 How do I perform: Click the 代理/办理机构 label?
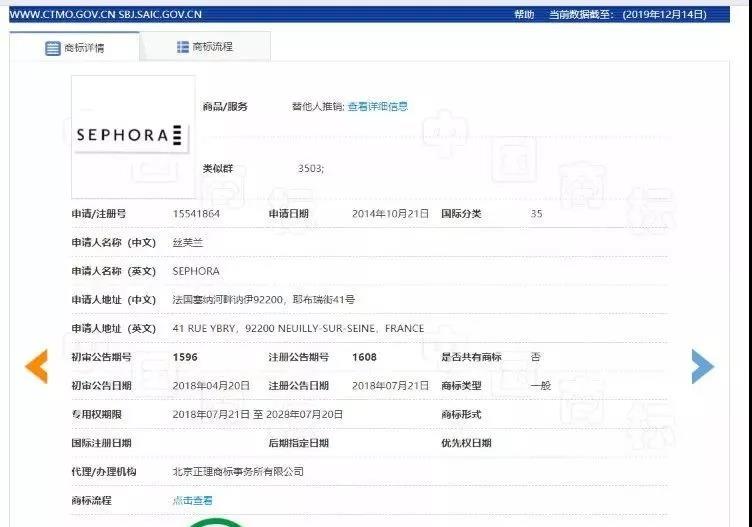104,471
